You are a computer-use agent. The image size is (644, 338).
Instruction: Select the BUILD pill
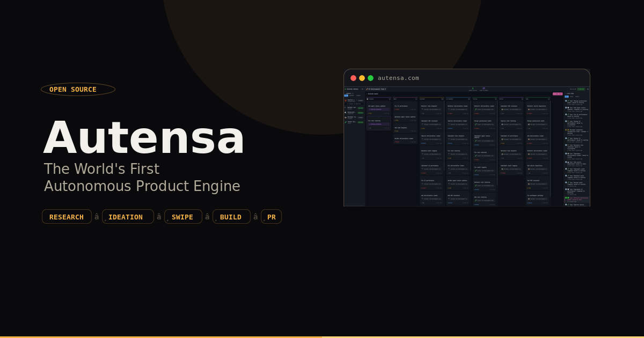[x=231, y=217]
